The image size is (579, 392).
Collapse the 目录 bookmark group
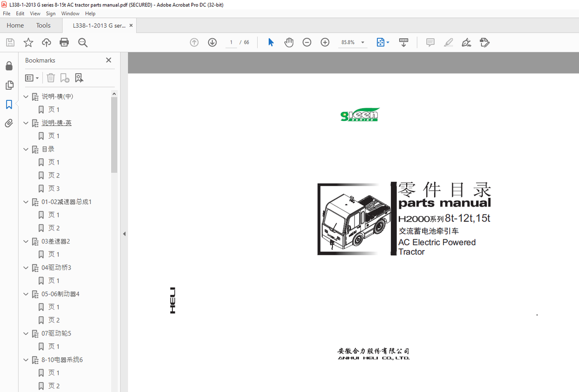26,149
